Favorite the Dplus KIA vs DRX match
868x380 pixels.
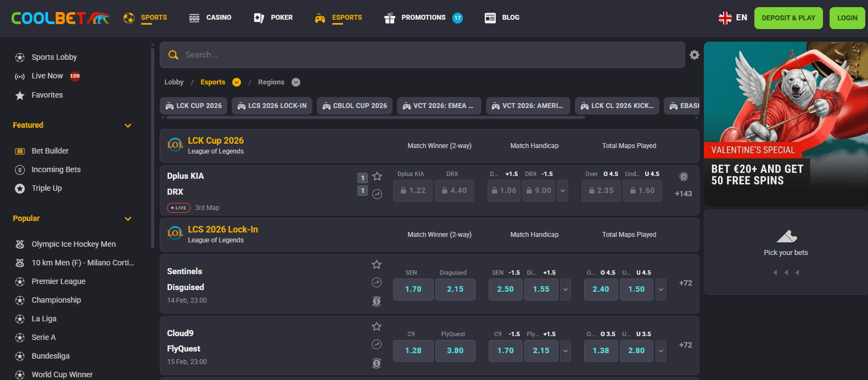click(377, 176)
